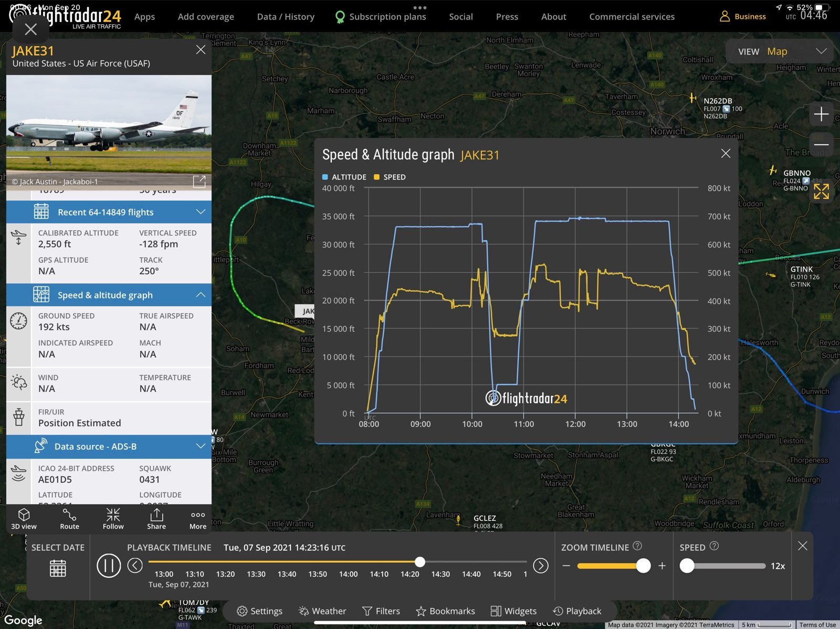Toggle the ALTITUDE series in the graph legend
Viewport: 840px width, 629px height.
point(344,177)
